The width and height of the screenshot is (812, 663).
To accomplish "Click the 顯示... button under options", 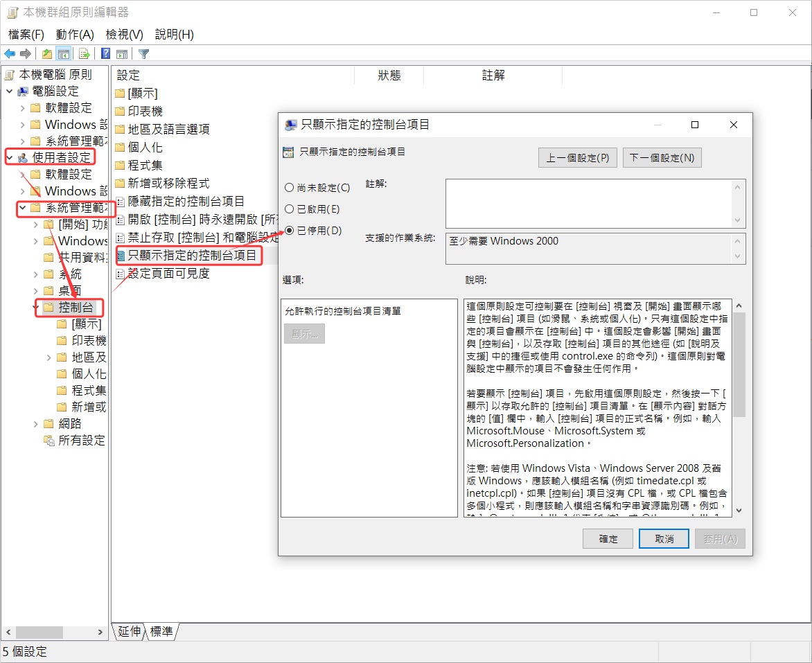I will pos(305,334).
